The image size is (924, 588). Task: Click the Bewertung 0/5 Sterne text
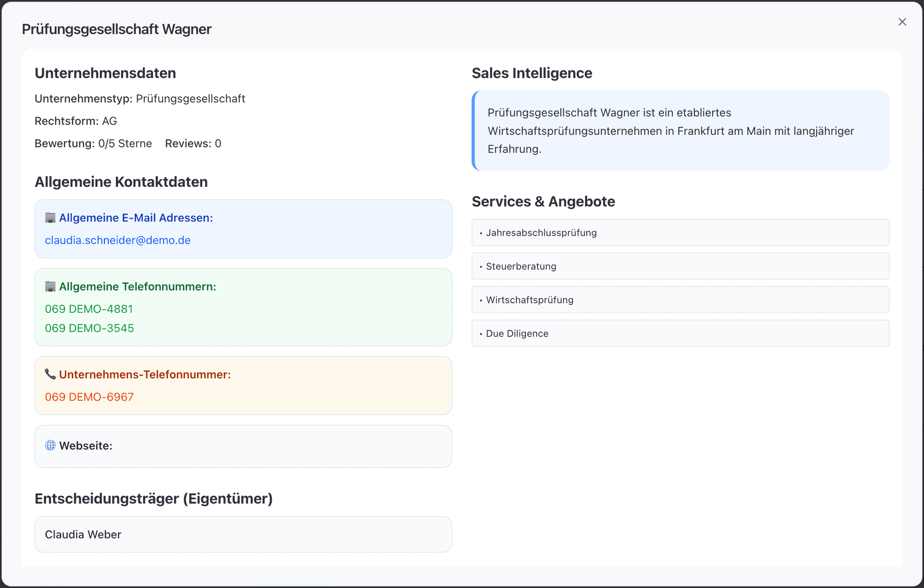click(x=93, y=144)
